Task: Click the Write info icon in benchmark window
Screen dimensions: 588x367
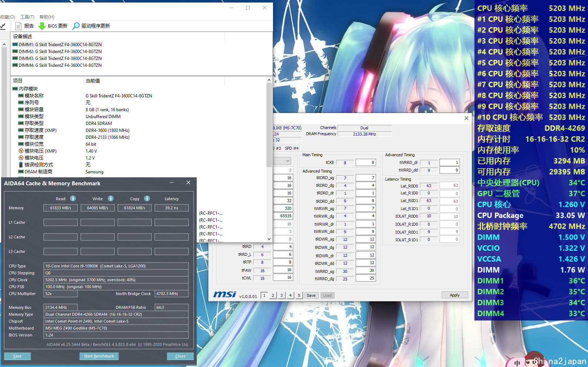Action: click(111, 198)
